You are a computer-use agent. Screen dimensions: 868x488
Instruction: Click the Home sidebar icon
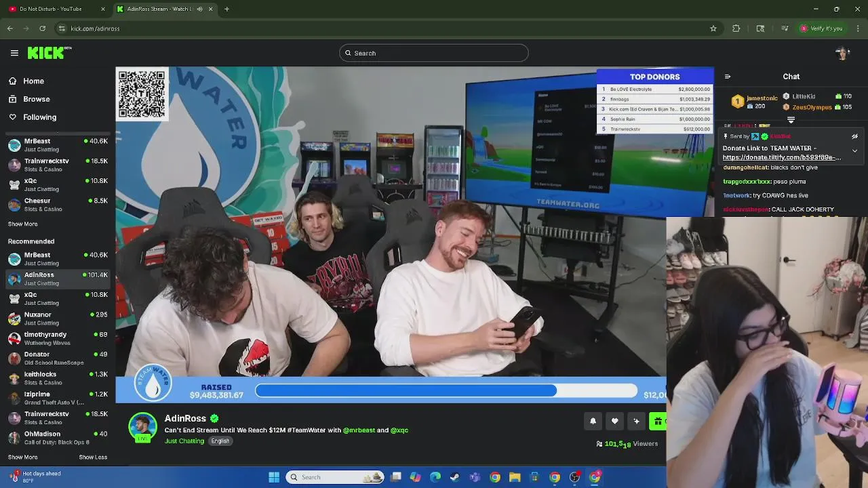pyautogui.click(x=13, y=81)
